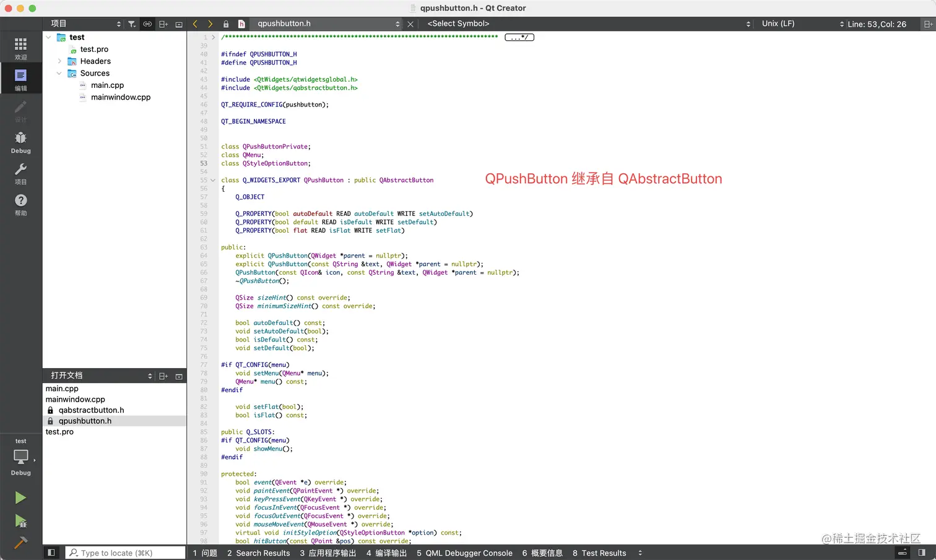Close the qpushbutton.h document
Screen dimensions: 936x560
[x=410, y=24]
